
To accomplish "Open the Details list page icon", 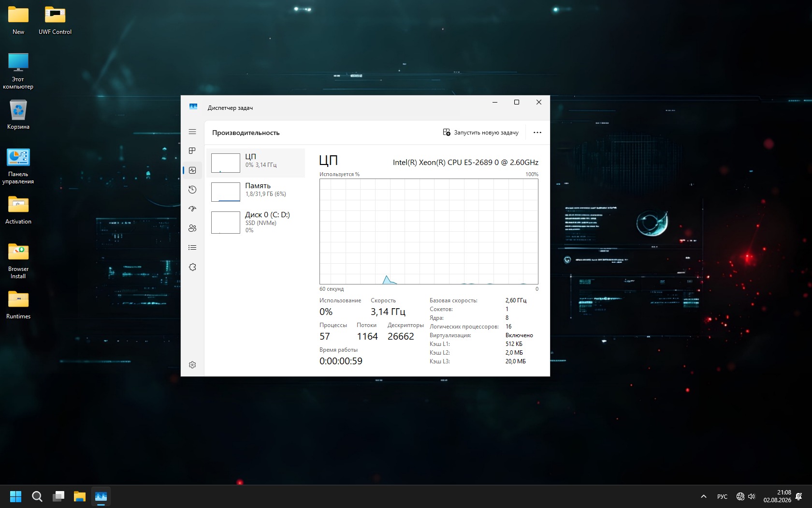I will [x=192, y=248].
